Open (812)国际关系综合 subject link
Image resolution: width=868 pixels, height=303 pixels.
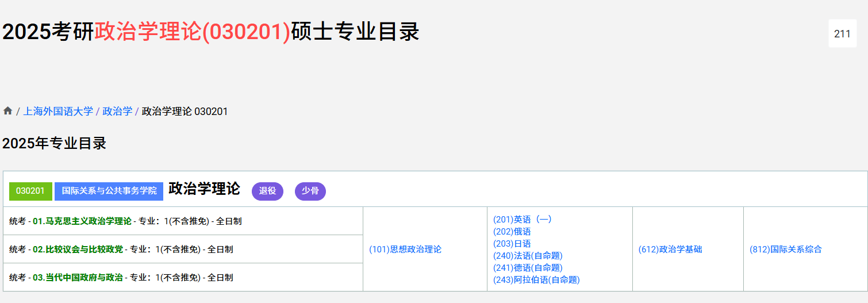click(x=786, y=250)
